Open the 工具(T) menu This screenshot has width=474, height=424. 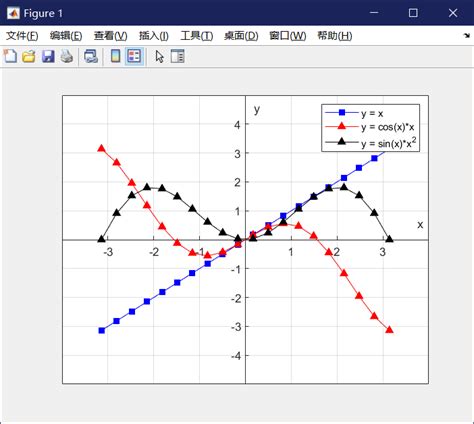click(197, 36)
